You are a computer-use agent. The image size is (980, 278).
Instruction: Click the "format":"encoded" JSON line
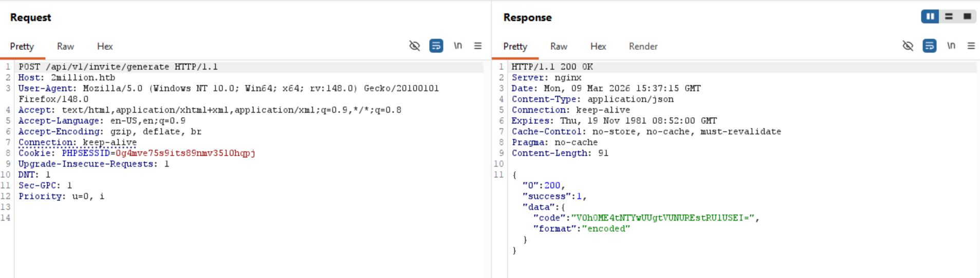pos(582,229)
